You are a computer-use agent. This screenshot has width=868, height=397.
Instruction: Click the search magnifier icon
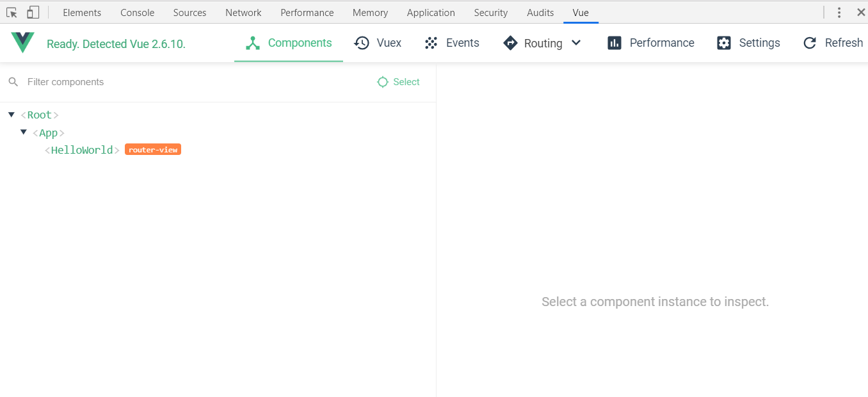(x=13, y=82)
